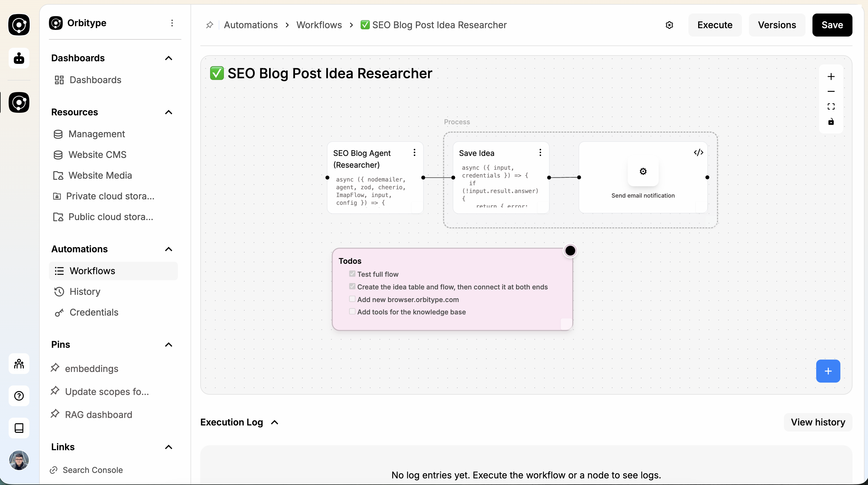Open the Workflows breadcrumb item

pyautogui.click(x=319, y=24)
